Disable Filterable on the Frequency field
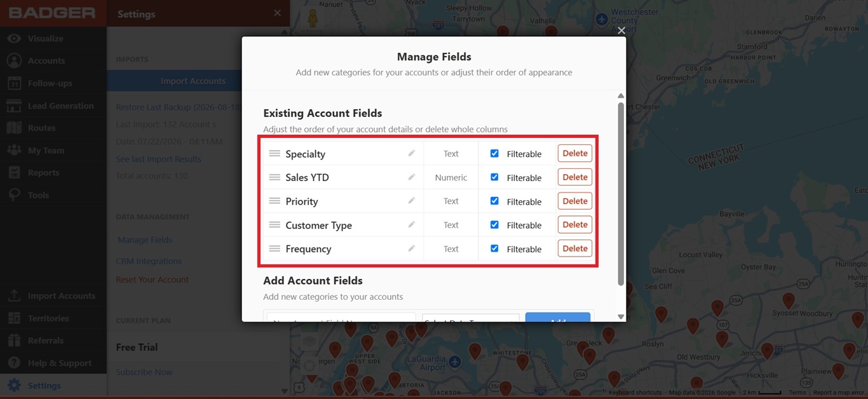The image size is (868, 399). coord(494,248)
